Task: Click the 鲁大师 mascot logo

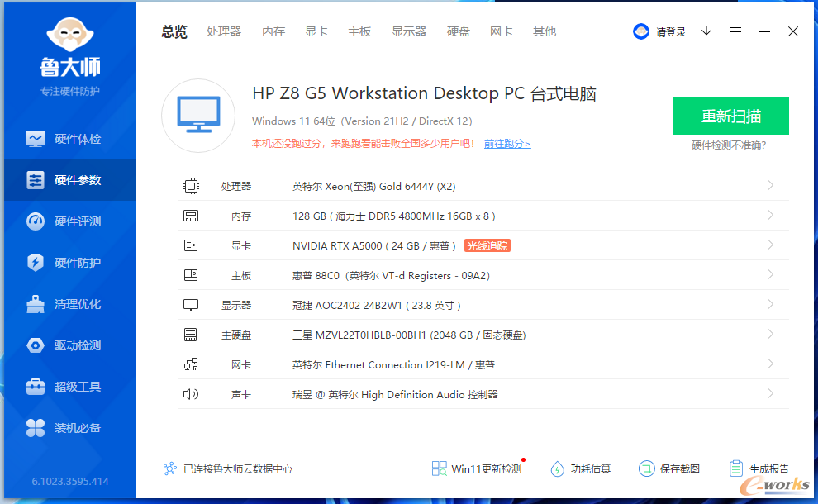Action: pyautogui.click(x=70, y=36)
